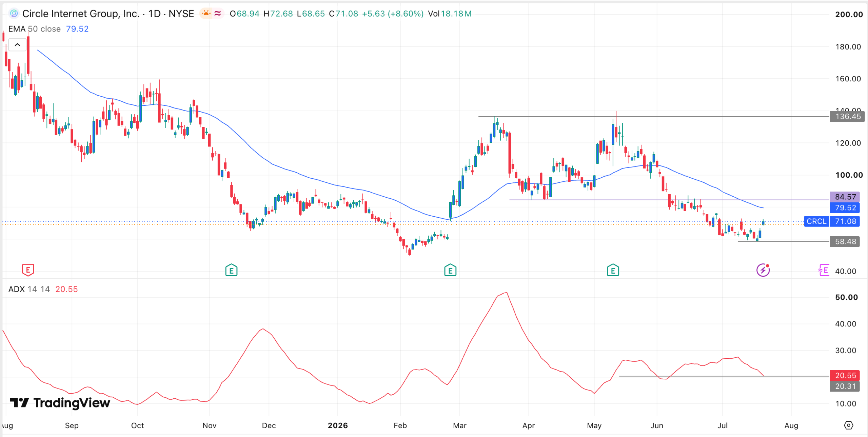The width and height of the screenshot is (868, 437).
Task: Click the ADX value 20.55 in legend
Action: [66, 289]
